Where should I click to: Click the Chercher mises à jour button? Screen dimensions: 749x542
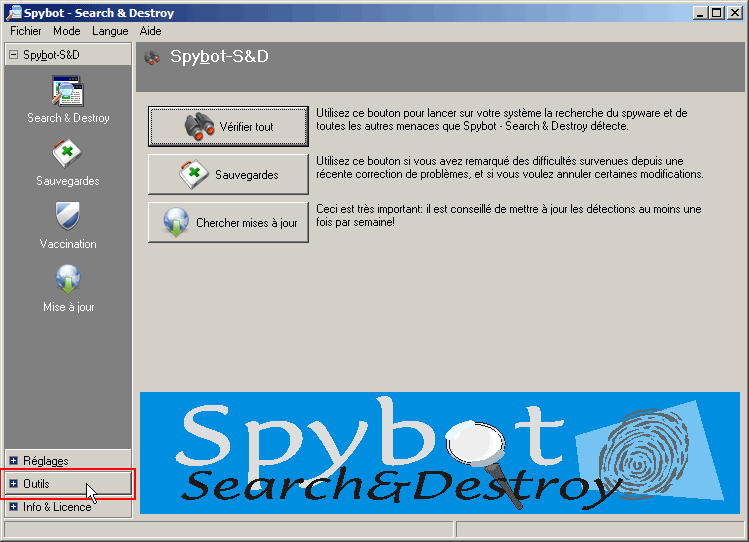(228, 223)
